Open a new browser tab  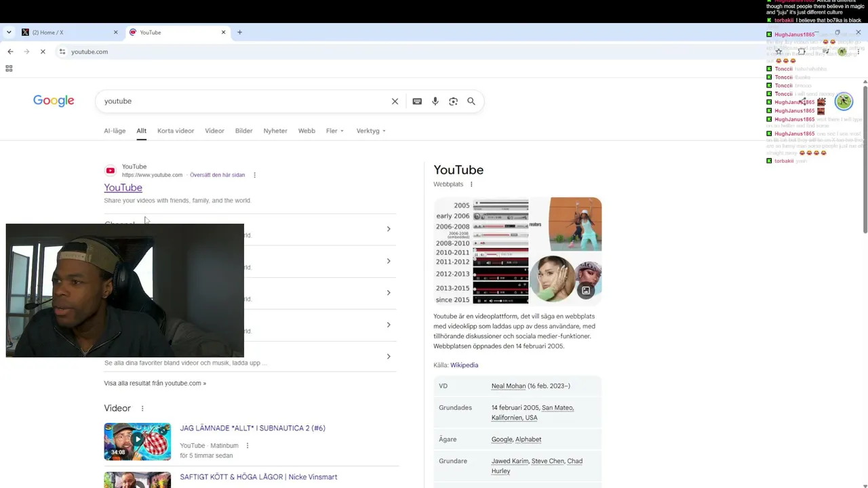pos(239,32)
